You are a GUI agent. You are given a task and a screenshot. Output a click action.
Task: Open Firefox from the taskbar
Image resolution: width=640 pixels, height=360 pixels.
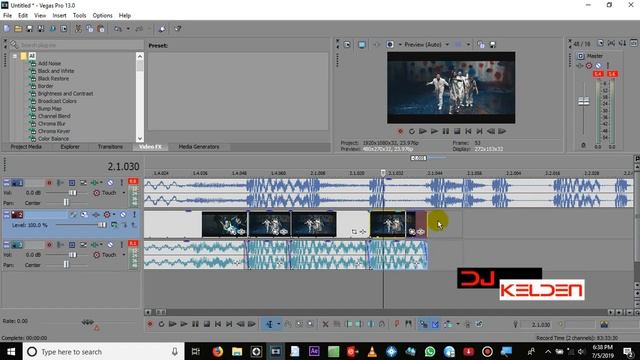pyautogui.click(x=218, y=351)
